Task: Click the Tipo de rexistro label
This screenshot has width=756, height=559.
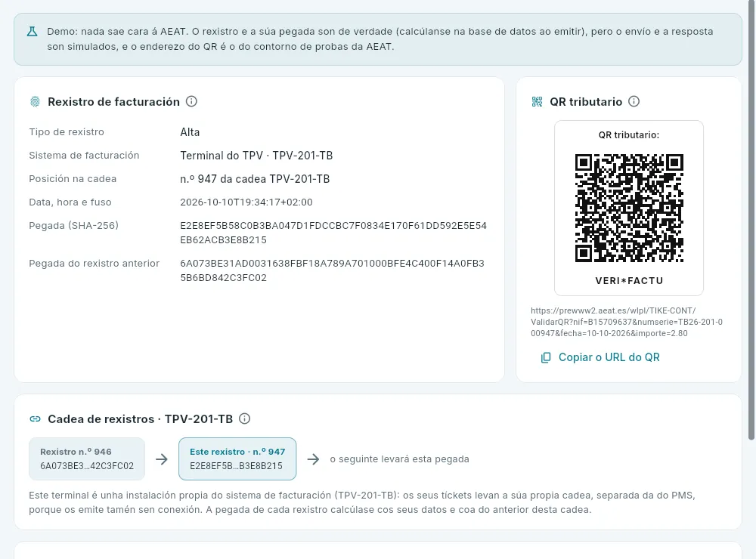Action: (x=67, y=132)
